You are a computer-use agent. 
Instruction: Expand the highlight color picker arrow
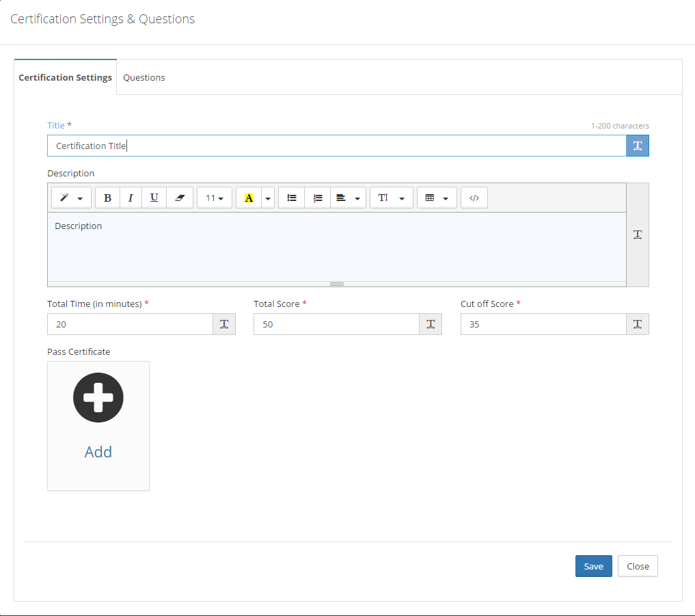(x=268, y=198)
